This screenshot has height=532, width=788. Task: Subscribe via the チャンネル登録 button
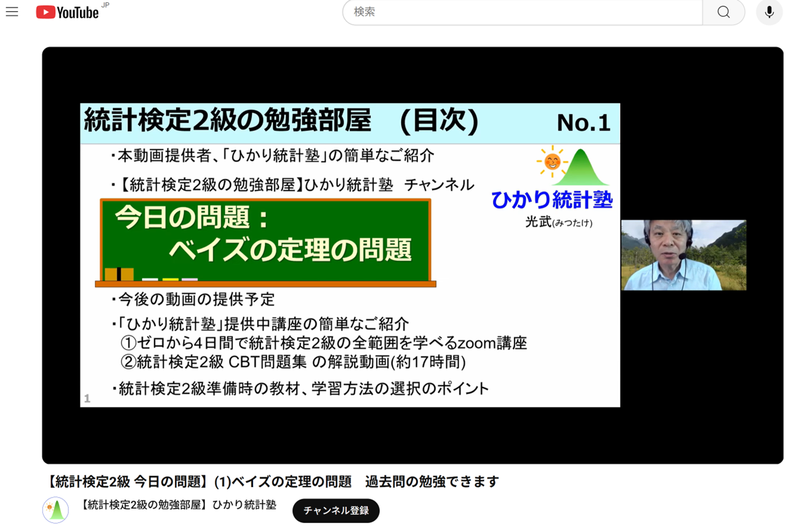[336, 510]
